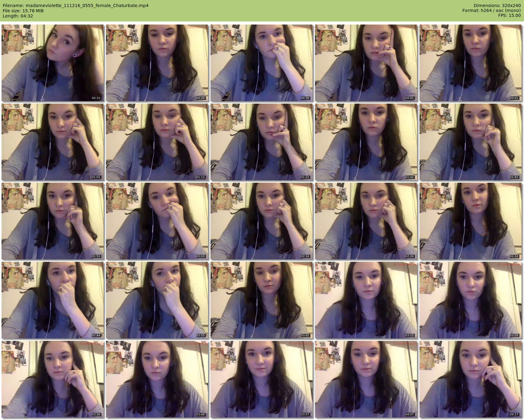The image size is (524, 420).
Task: Select the thumbnail stamped 01:01
Action: [x=53, y=142]
